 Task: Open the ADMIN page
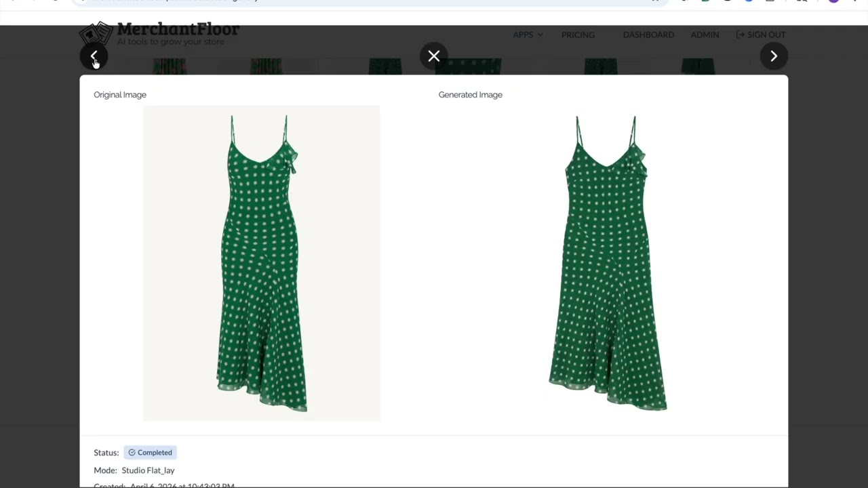tap(705, 35)
